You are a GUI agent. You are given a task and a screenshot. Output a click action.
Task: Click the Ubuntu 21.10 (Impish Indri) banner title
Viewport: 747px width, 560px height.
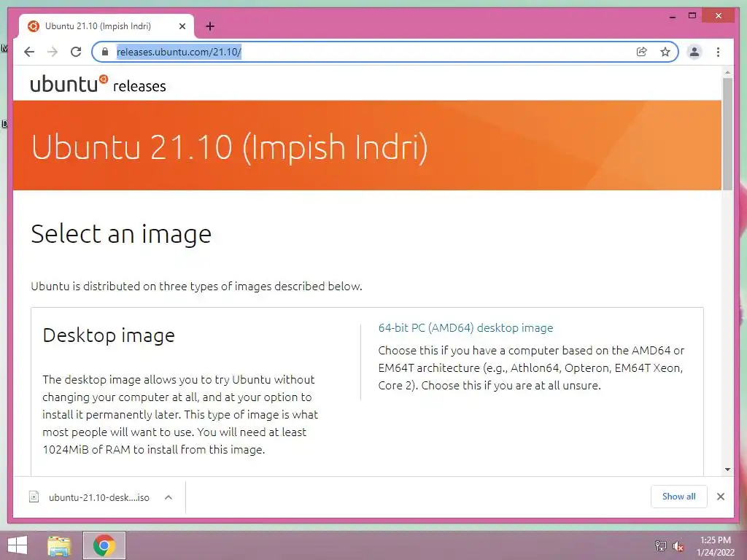[x=230, y=147]
